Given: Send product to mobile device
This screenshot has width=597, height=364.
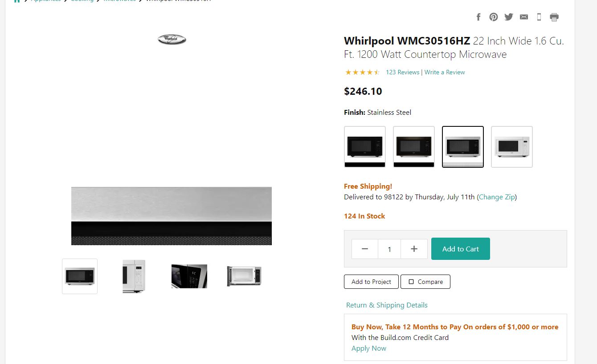Looking at the screenshot, I should click(539, 17).
